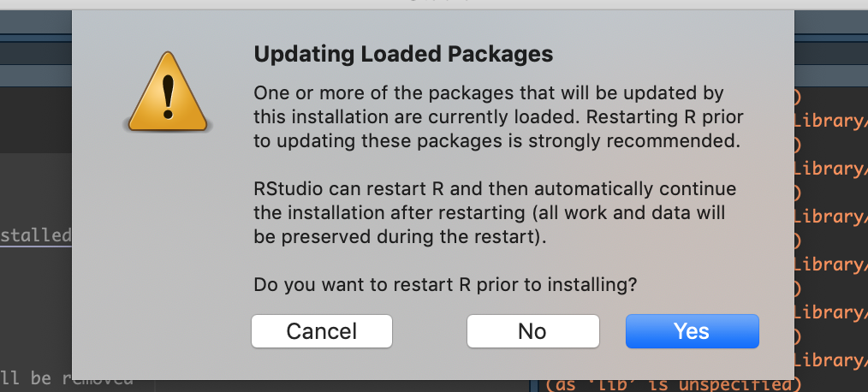This screenshot has width=868, height=392.
Task: Click the "(as 'lib' is unspecified)" console line
Action: coord(673,383)
